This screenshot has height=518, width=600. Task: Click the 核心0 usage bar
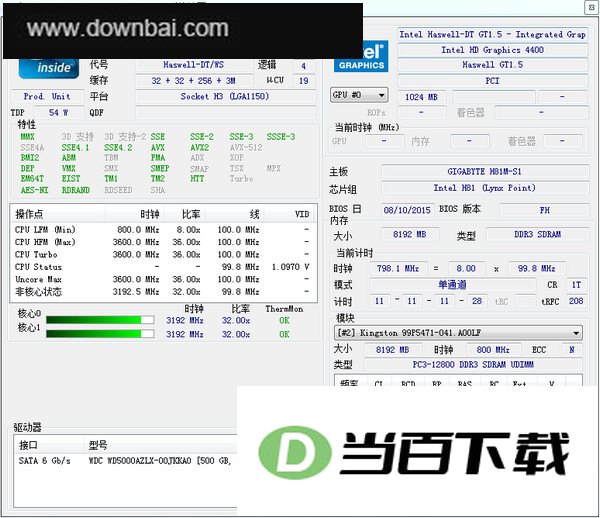100,320
